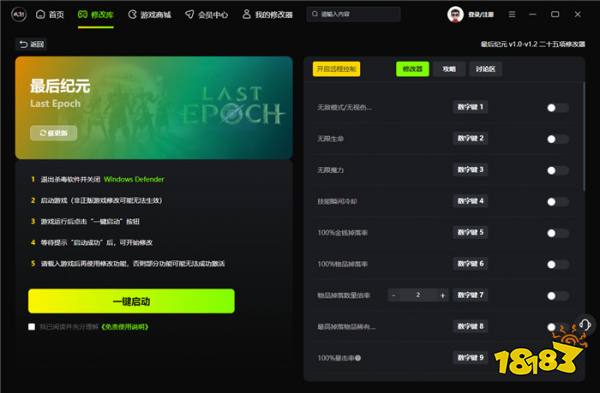Screen dimensions: 600x393
Task: Check the disclaimer agreement checkbox
Action: coord(32,326)
